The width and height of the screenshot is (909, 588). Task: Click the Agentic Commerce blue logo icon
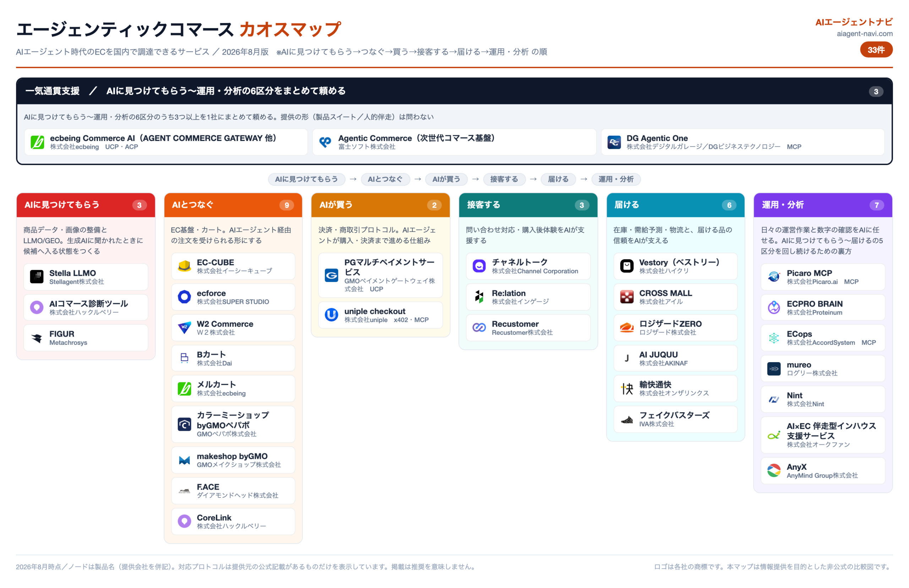click(x=325, y=142)
